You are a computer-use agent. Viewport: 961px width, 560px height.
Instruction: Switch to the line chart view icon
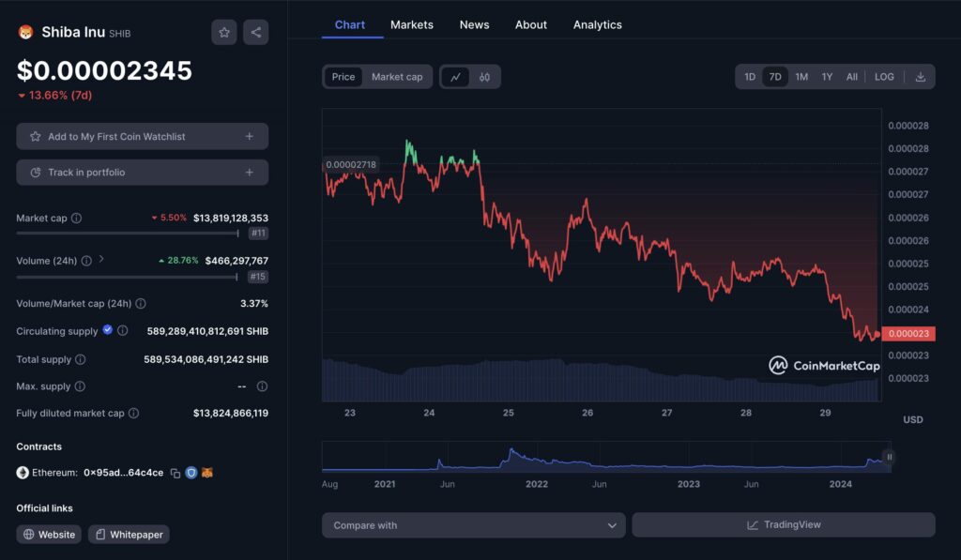click(x=455, y=77)
